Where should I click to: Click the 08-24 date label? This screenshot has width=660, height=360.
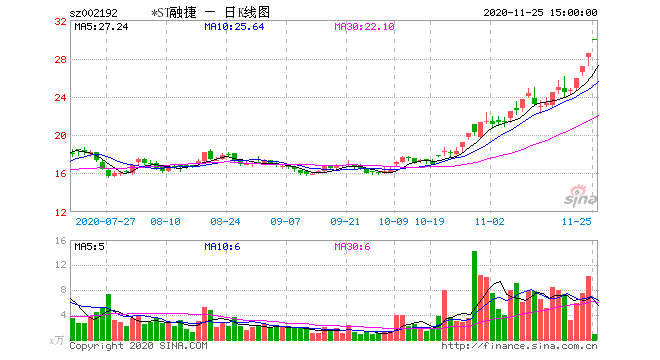tap(225, 221)
